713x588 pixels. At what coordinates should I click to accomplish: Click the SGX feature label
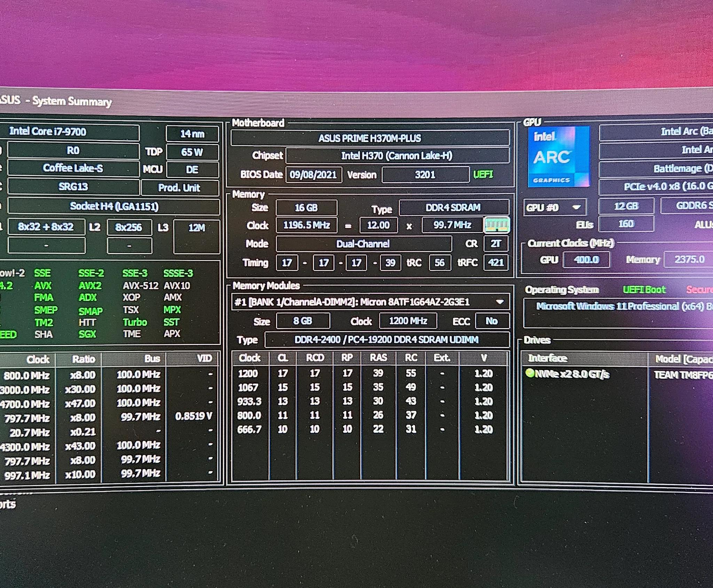[x=87, y=334]
